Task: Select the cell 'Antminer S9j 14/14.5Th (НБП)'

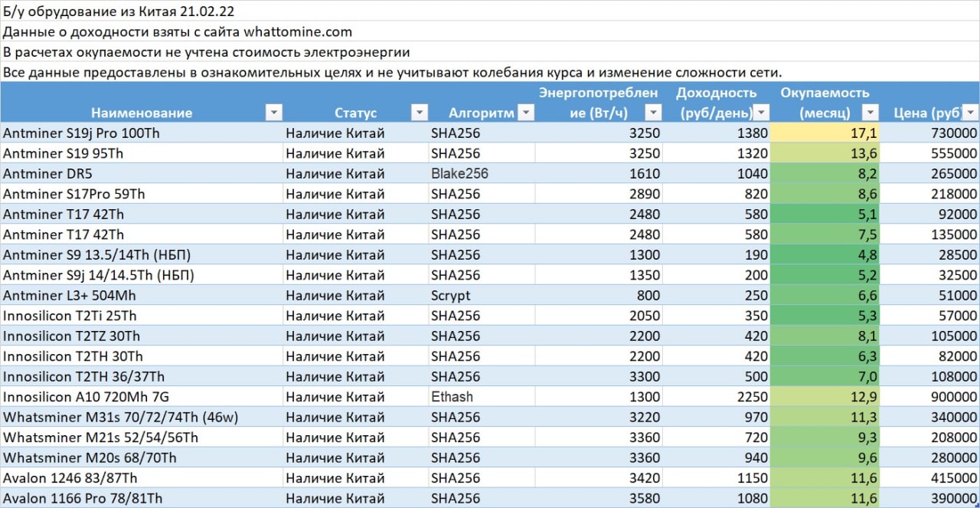Action: coord(142,275)
